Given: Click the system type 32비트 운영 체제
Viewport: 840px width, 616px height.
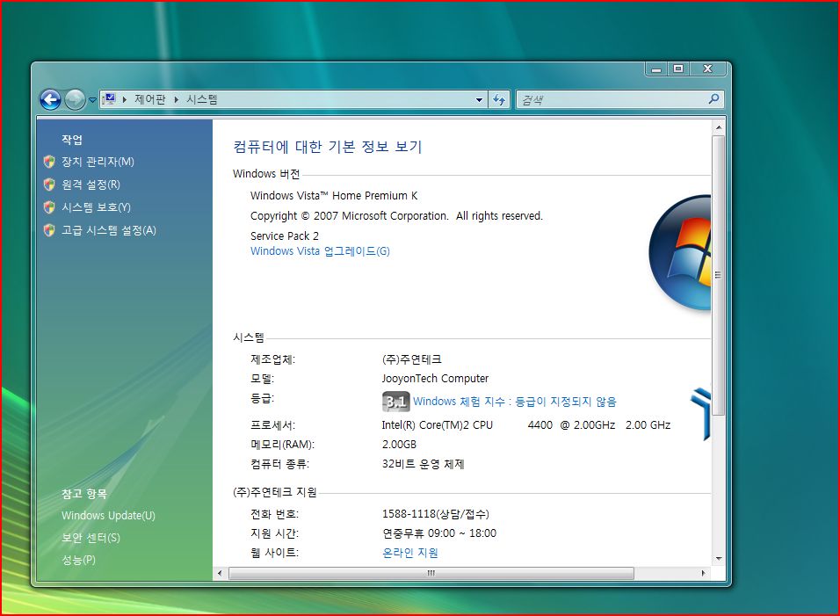Looking at the screenshot, I should point(424,464).
